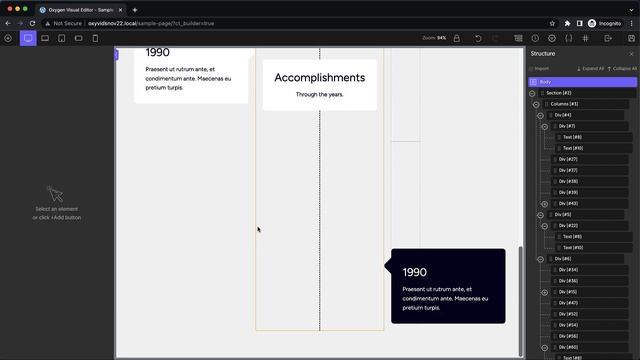Image resolution: width=640 pixels, height=360 pixels.
Task: Select the Section [#2] row
Action: pyautogui.click(x=587, y=93)
